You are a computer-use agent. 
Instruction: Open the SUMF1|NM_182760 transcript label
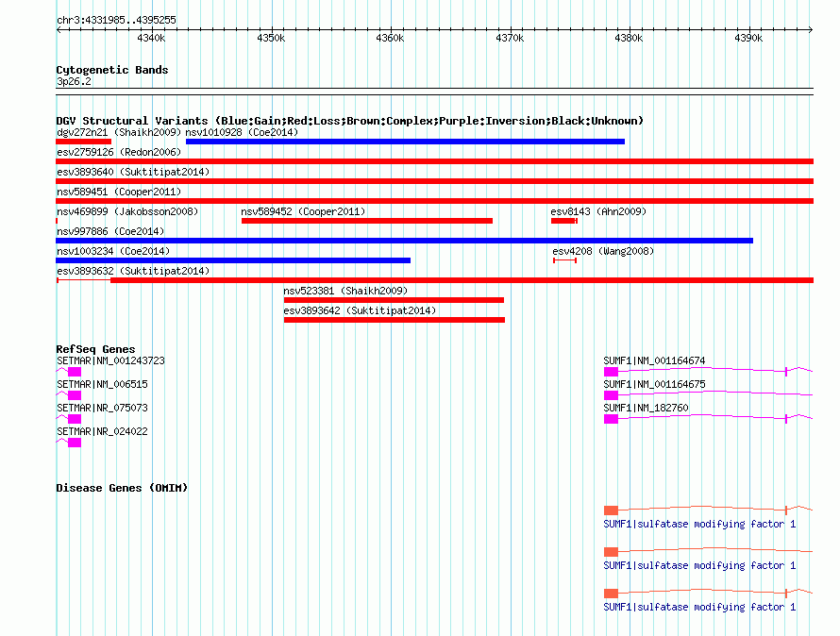646,408
